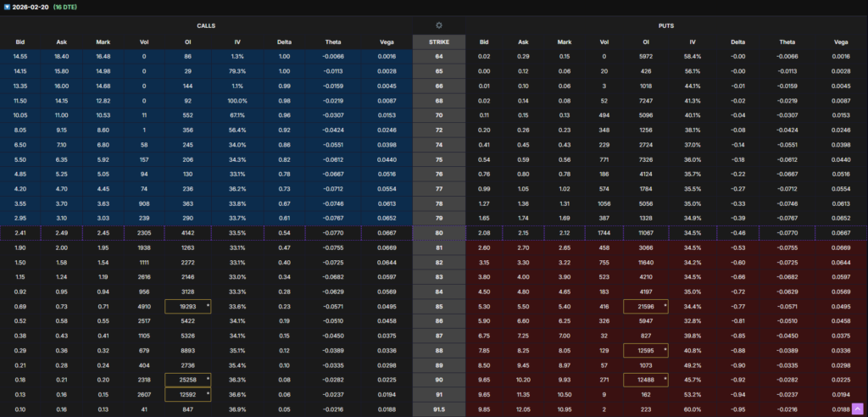The width and height of the screenshot is (868, 417).
Task: Click the call ask price 2.49
Action: (x=60, y=233)
